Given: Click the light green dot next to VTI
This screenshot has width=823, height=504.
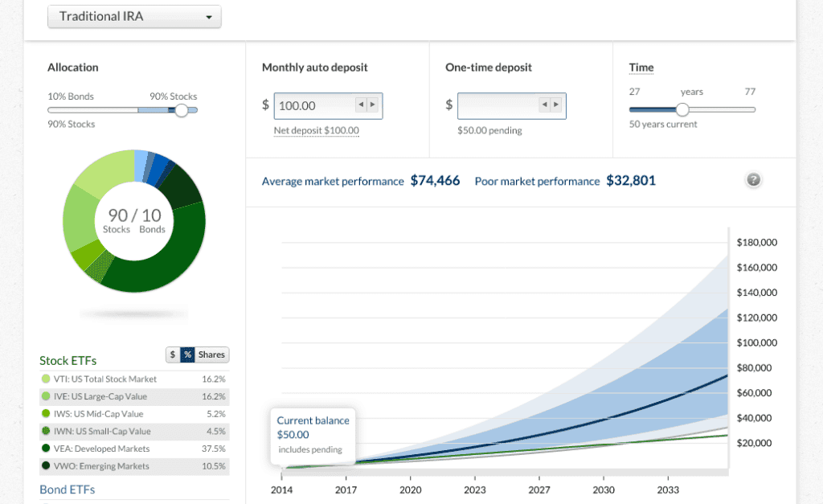Looking at the screenshot, I should coord(47,379).
